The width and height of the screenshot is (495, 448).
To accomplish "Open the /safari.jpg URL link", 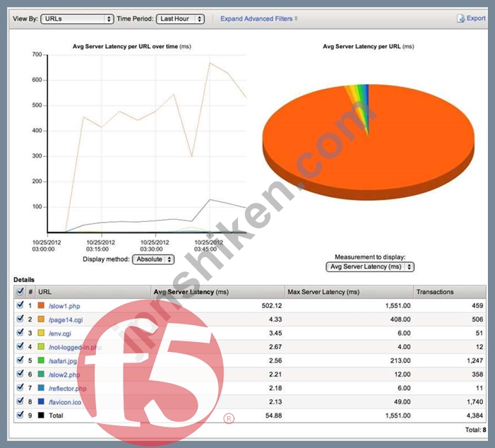I will point(63,361).
